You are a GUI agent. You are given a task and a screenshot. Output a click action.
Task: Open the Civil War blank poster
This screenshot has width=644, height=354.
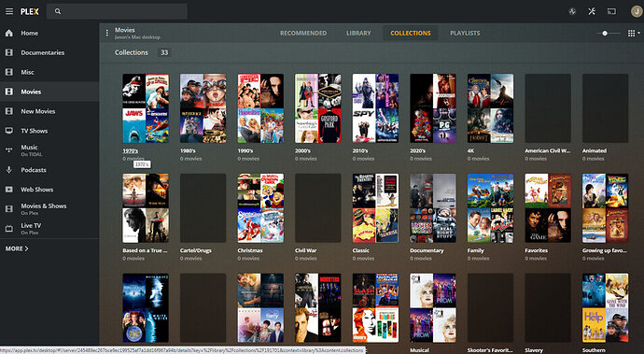click(318, 208)
